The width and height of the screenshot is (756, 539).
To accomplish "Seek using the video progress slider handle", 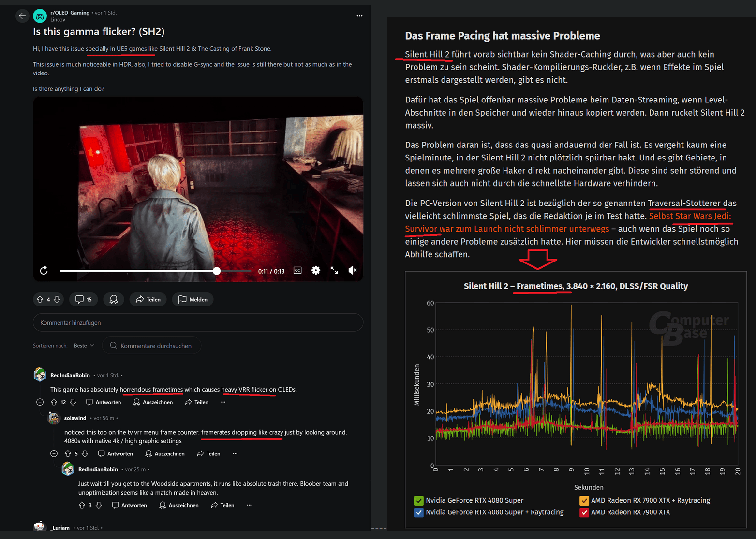I will tap(217, 271).
